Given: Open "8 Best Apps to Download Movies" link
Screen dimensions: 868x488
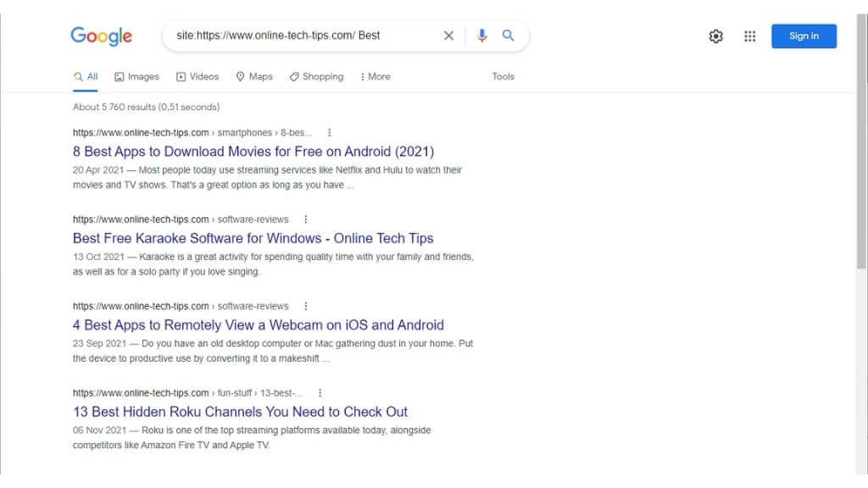Looking at the screenshot, I should click(x=253, y=152).
